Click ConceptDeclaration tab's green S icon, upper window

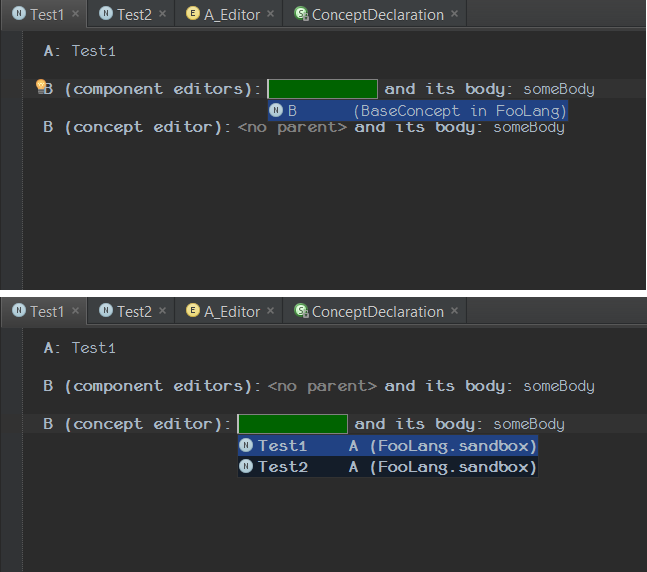[300, 15]
